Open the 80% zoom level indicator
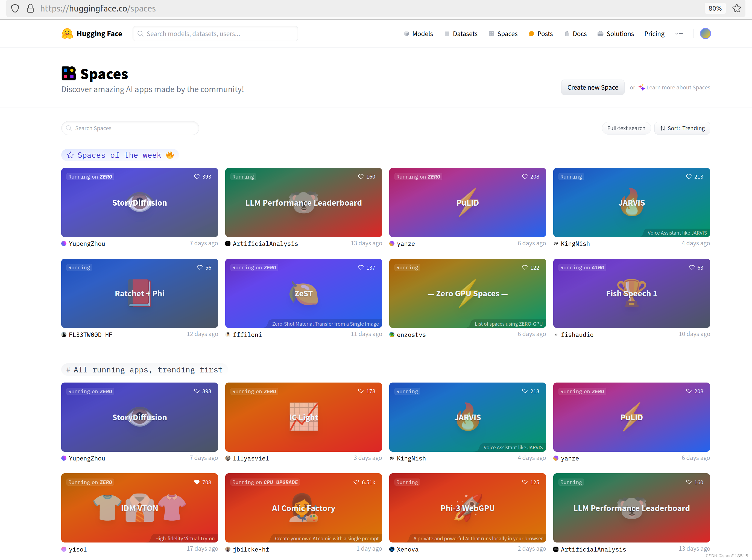 (715, 8)
